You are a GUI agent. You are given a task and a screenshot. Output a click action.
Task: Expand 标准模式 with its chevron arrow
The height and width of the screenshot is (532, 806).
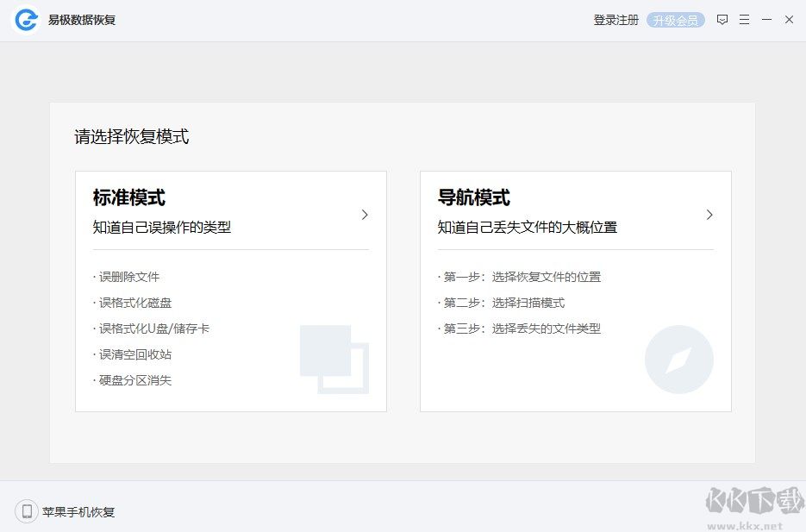point(365,215)
